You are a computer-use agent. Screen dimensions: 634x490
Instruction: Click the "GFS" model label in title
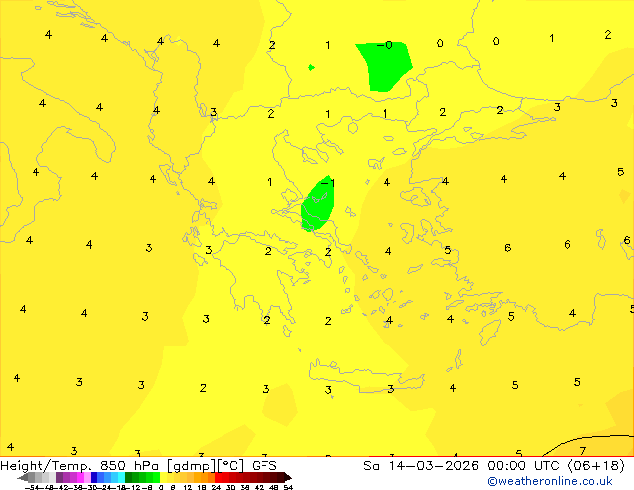pos(264,466)
